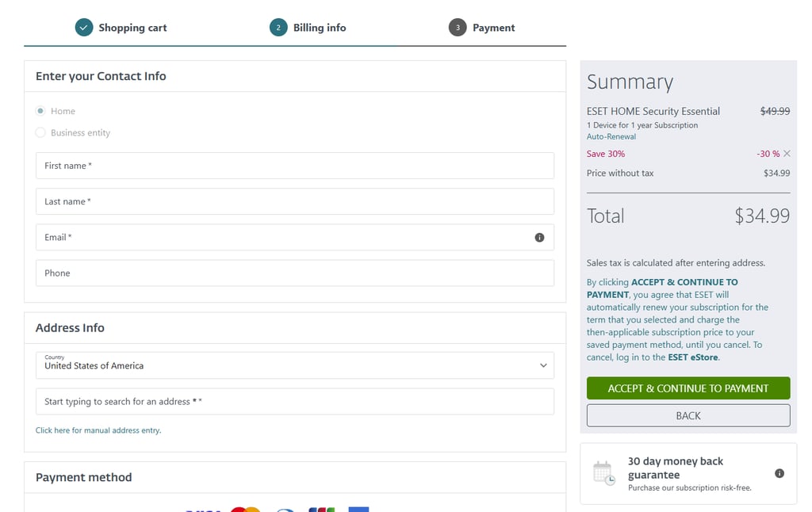812x512 pixels.
Task: Click the Payment method heading
Action: (84, 477)
